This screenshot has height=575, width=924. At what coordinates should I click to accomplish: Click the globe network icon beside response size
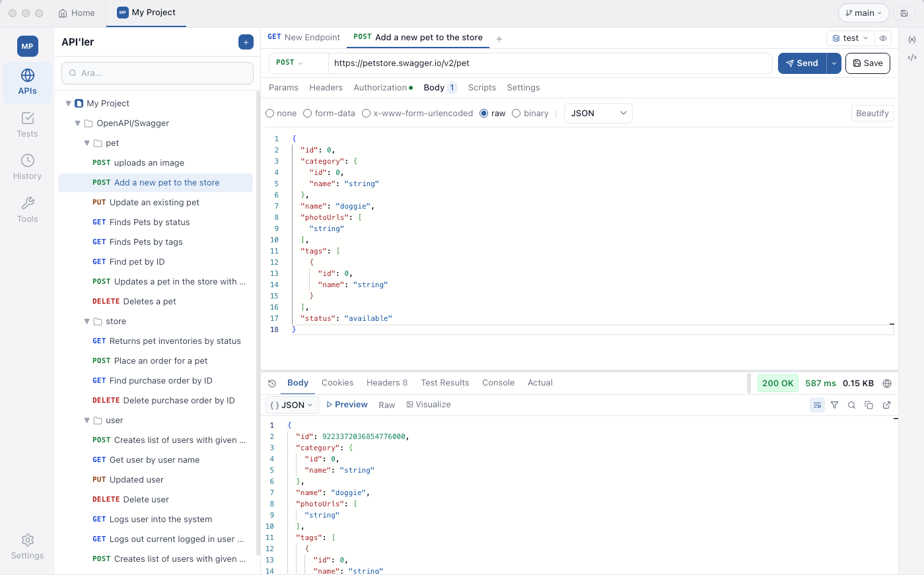pos(887,384)
